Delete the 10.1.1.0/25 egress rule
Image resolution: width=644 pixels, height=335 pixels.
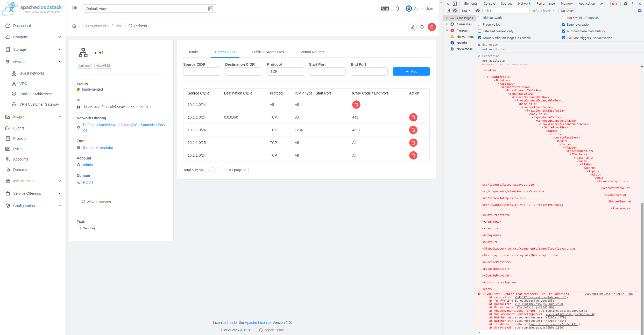[x=413, y=143]
